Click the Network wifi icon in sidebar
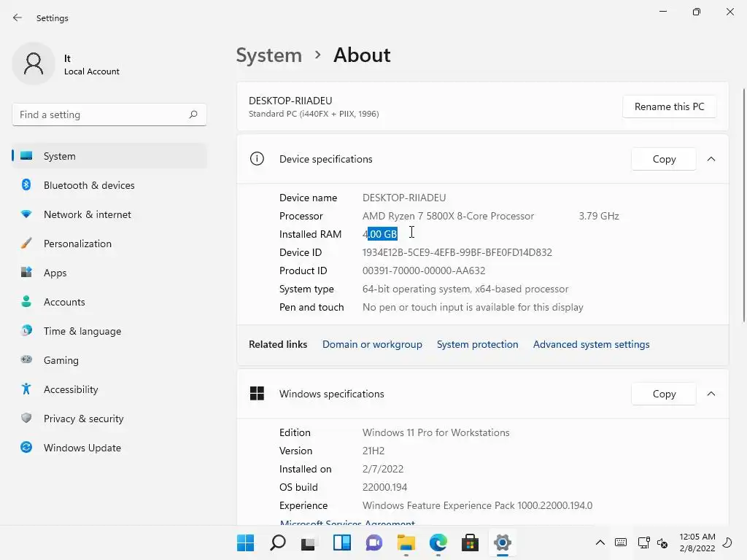 (26, 214)
